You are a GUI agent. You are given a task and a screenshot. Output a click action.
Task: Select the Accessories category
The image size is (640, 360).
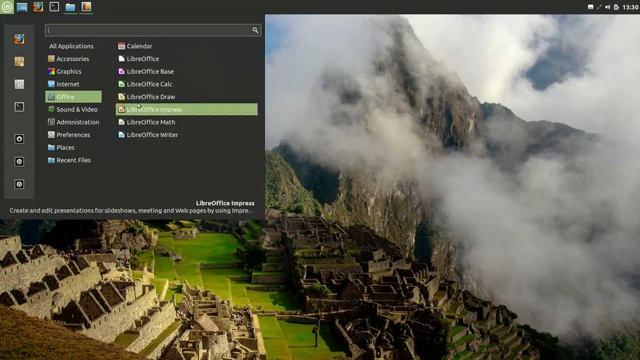(x=69, y=59)
